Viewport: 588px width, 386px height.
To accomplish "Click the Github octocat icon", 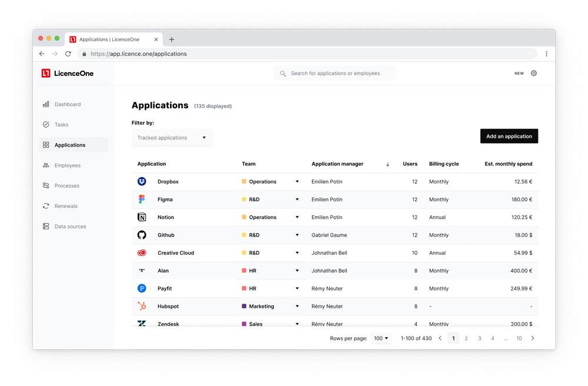I will click(x=142, y=235).
